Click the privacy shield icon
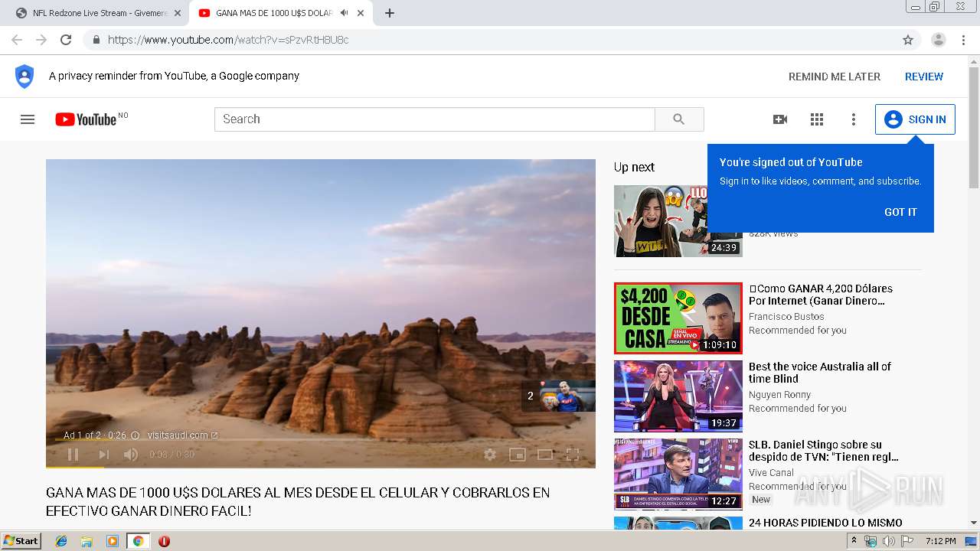 click(x=24, y=77)
